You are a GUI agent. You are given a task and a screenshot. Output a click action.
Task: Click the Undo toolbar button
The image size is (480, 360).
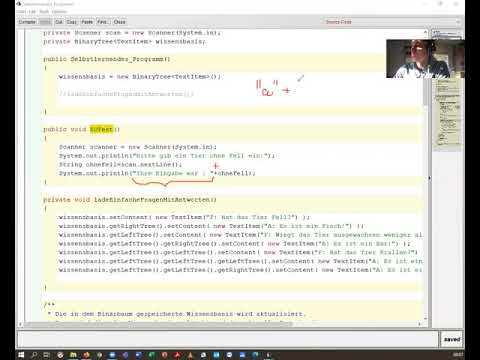(45, 22)
